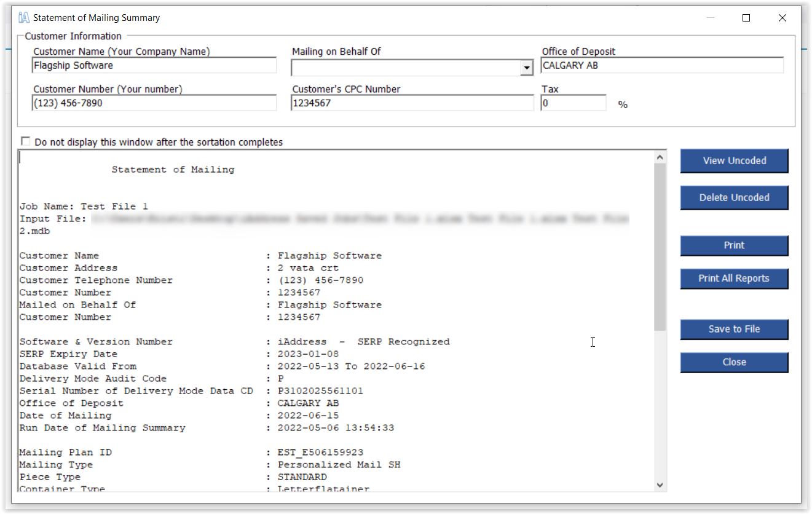Click SERP Expiry Date value 2023-01-08

point(308,354)
